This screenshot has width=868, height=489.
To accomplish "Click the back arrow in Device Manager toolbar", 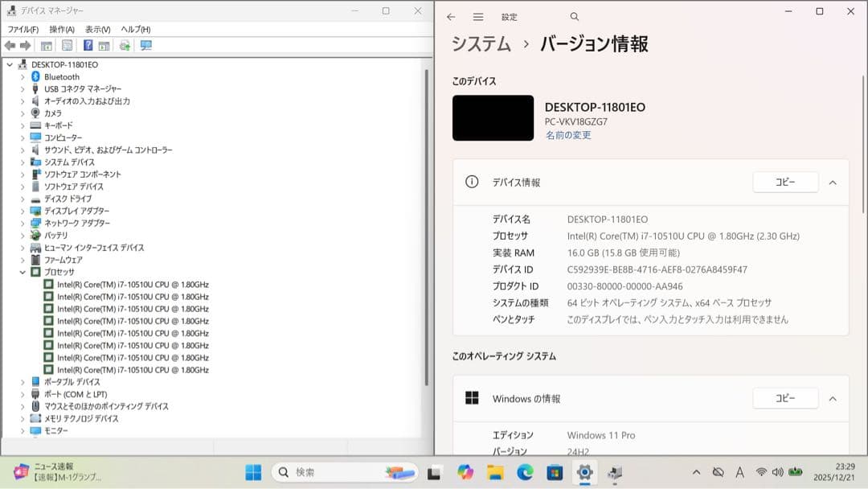I will [x=9, y=46].
